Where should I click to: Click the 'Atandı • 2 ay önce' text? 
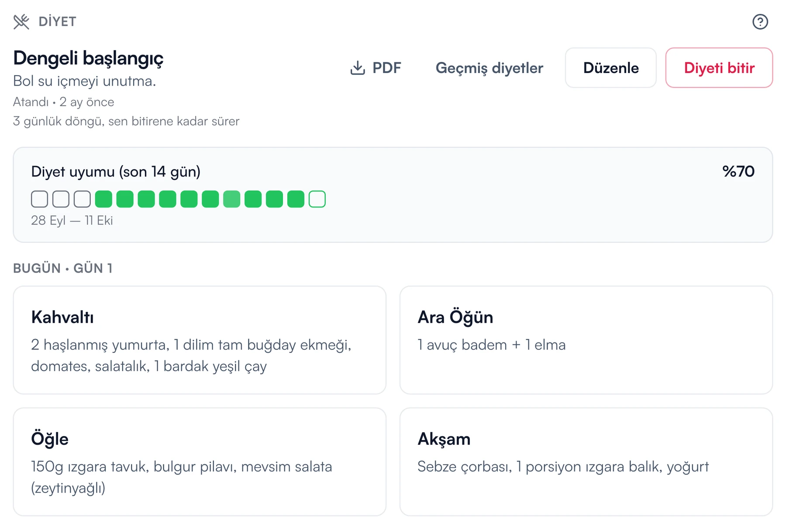pos(63,102)
